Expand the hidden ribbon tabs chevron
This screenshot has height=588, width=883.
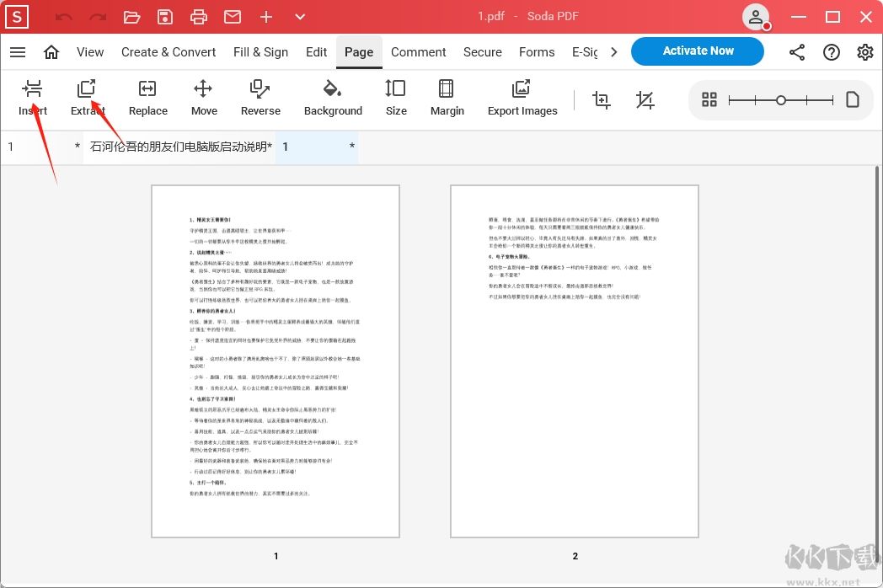pos(614,51)
